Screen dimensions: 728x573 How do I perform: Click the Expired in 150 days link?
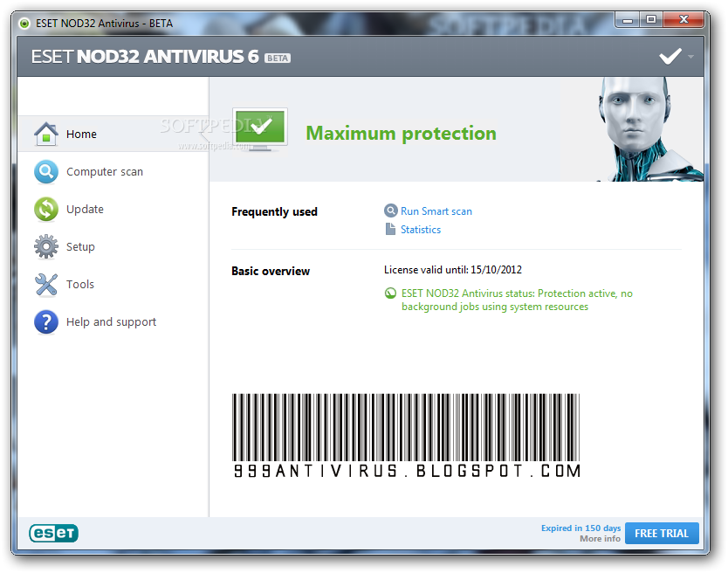tap(580, 528)
